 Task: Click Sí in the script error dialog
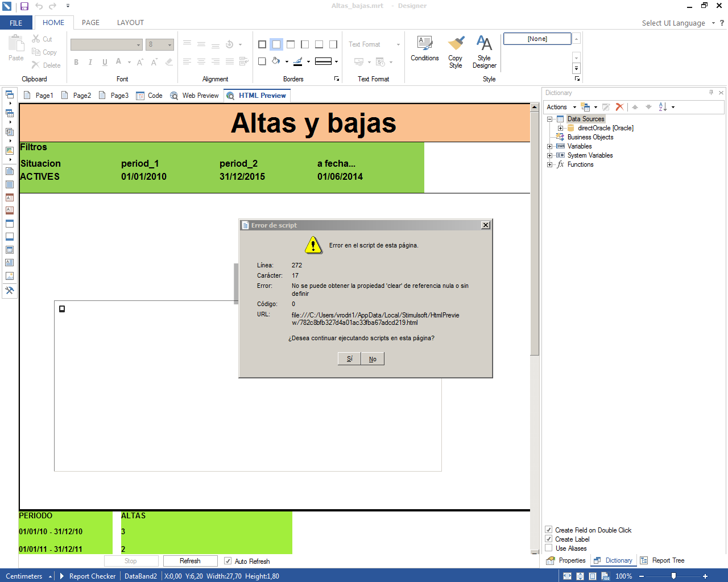coord(349,359)
